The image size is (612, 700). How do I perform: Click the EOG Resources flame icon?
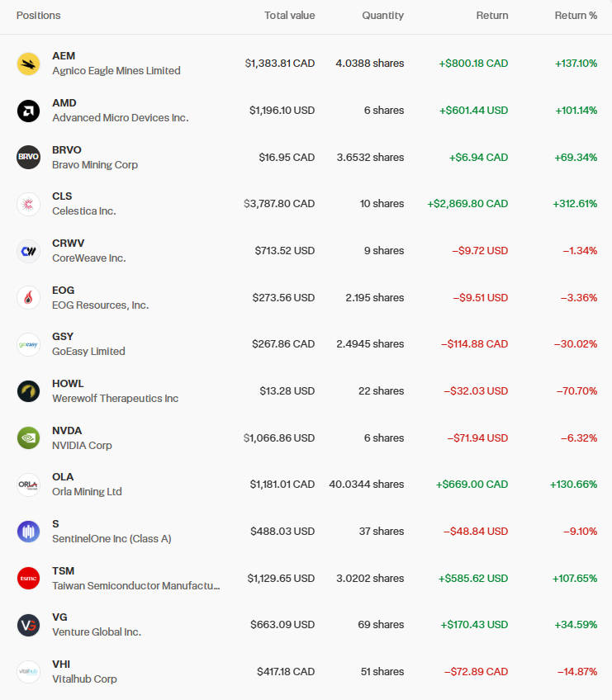[28, 297]
